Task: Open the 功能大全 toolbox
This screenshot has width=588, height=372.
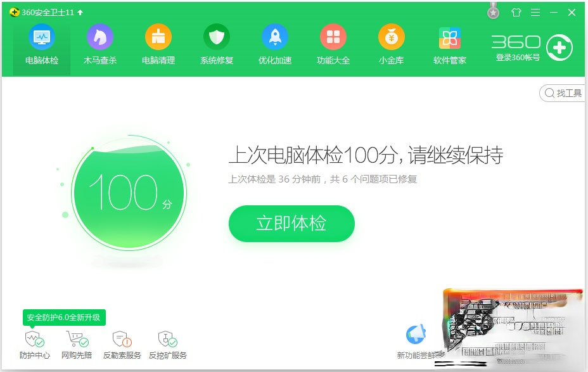Action: [x=333, y=44]
